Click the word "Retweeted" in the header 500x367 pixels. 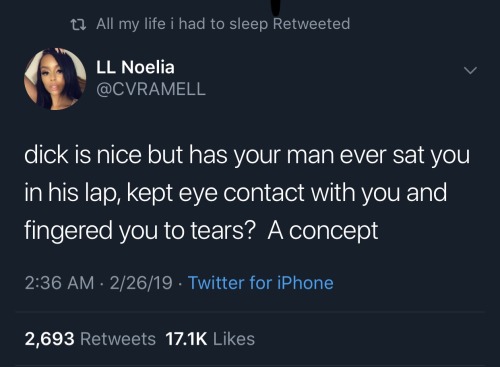[x=311, y=24]
